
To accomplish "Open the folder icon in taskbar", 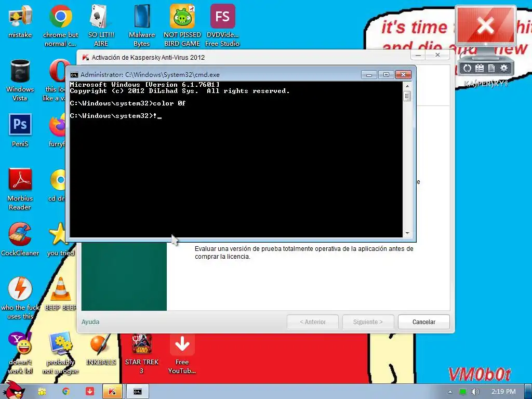I will (x=42, y=392).
